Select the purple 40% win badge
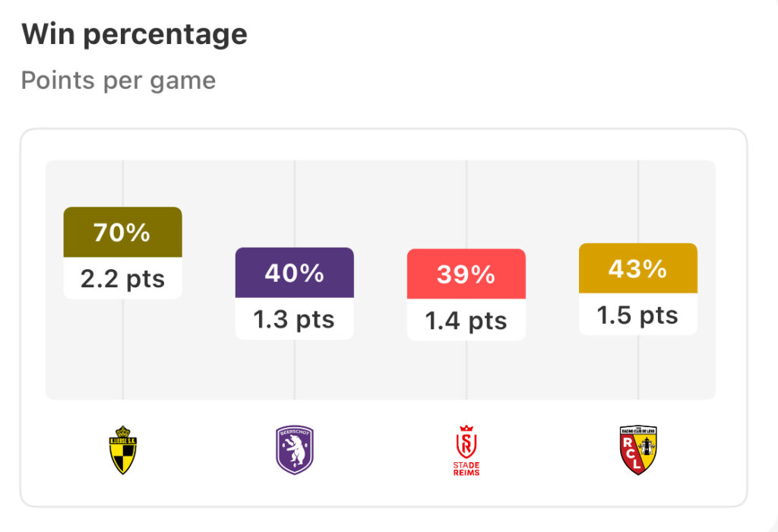The image size is (778, 532). pos(295,272)
